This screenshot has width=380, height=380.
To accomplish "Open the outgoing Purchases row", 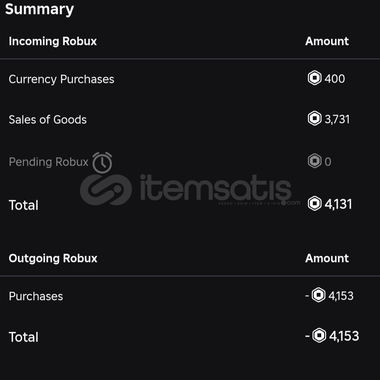I will point(190,296).
